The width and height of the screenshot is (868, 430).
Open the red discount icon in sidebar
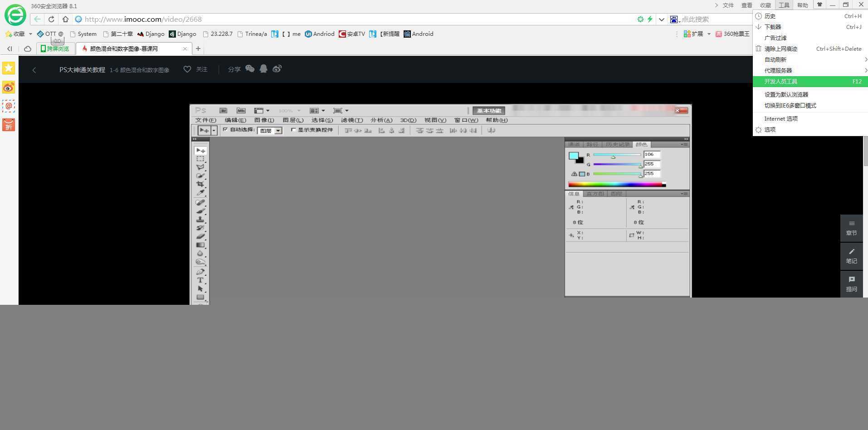click(9, 125)
